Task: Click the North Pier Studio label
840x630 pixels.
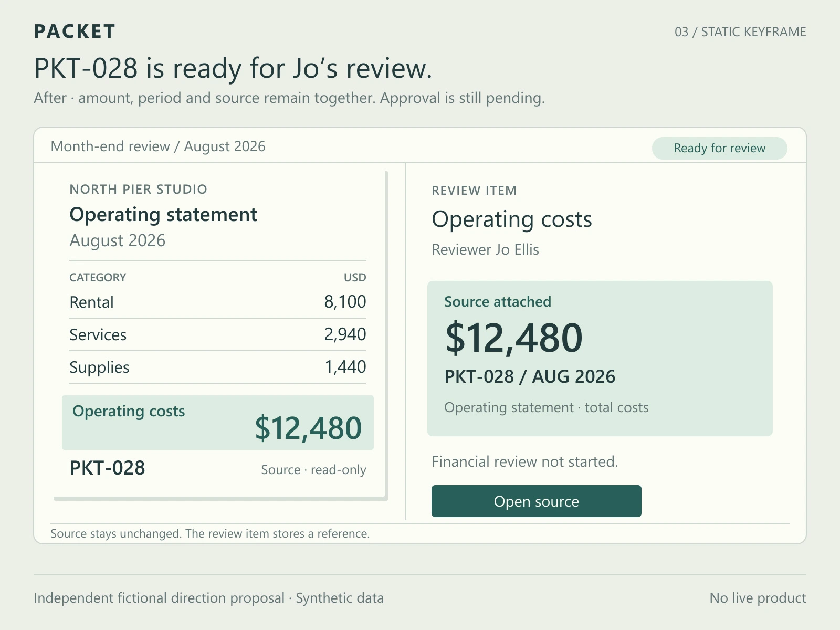Action: coord(139,189)
